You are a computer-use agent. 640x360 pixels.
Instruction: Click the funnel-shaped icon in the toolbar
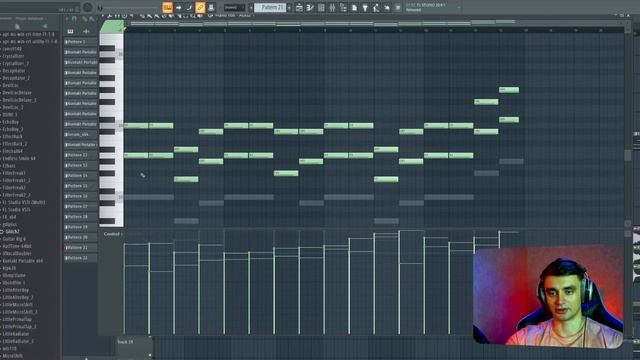pos(365,7)
